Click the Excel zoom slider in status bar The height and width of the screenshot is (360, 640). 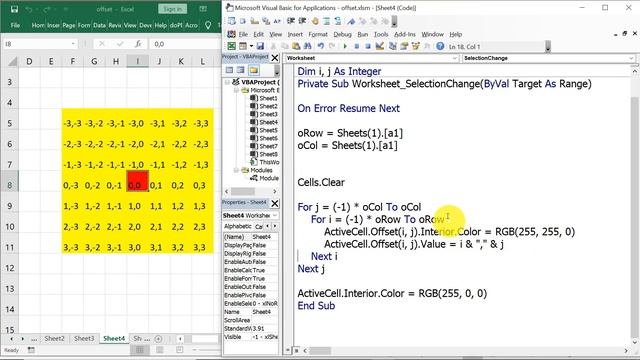point(206,350)
